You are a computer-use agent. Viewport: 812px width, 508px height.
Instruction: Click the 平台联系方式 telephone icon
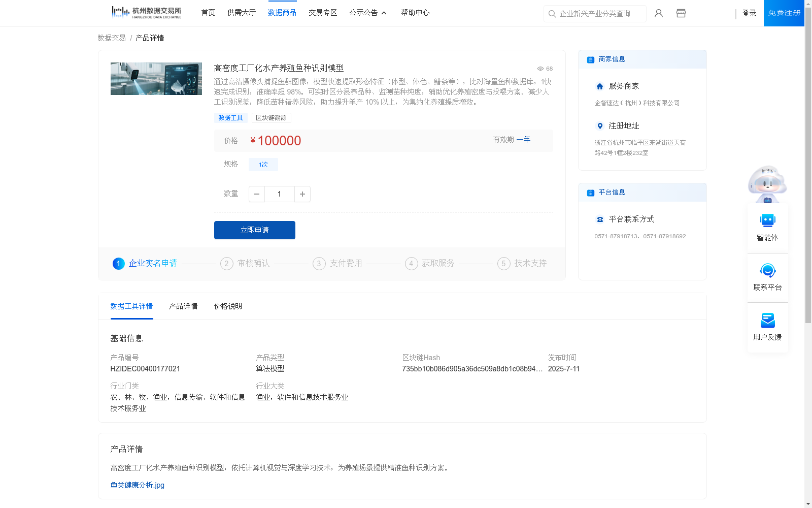(x=600, y=219)
